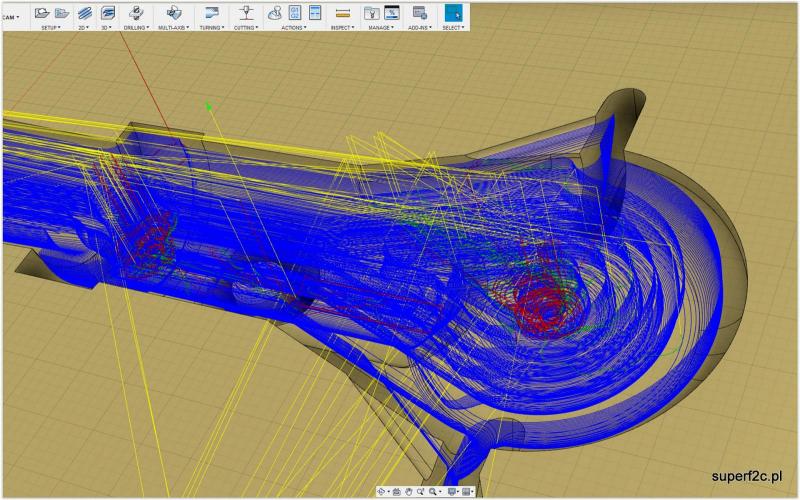Click the Multi-Axis toolpath icon
The image size is (800, 500).
pyautogui.click(x=174, y=13)
